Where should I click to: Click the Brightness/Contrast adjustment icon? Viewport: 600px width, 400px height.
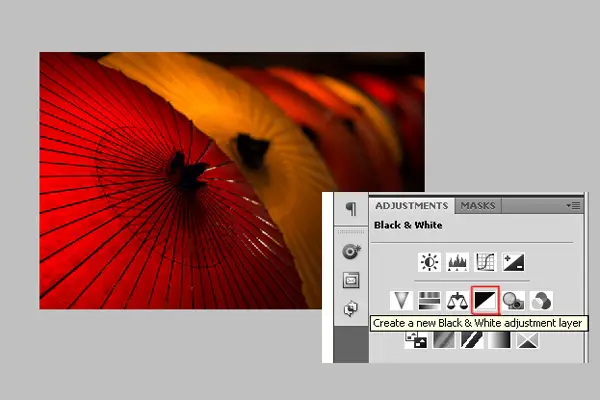click(430, 262)
